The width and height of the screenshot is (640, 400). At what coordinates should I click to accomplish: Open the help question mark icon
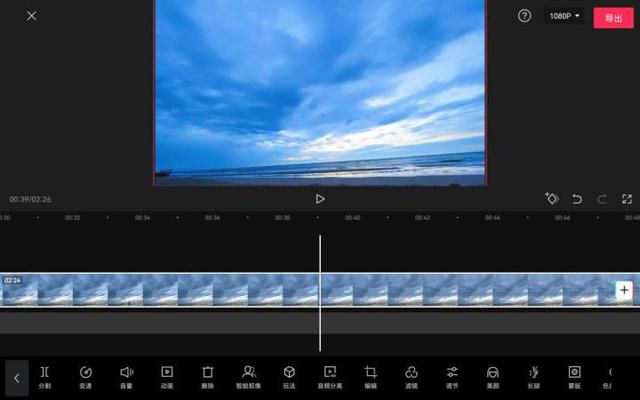524,16
